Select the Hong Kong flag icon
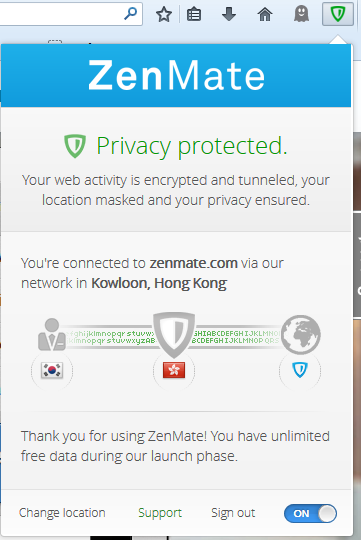Screen dimensions: 361x540 [x=174, y=370]
